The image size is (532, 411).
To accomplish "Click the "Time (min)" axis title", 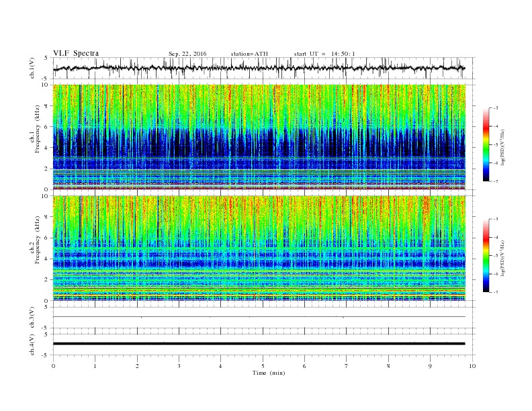I will click(x=269, y=373).
